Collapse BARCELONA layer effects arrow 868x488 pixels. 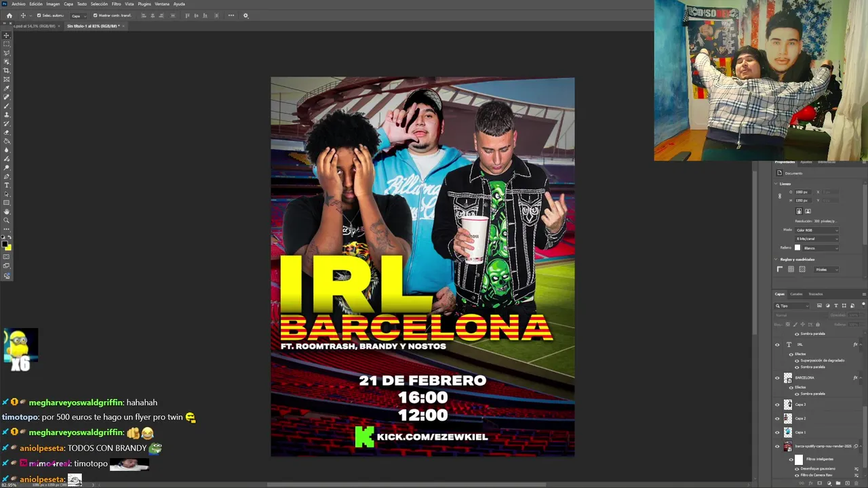(x=861, y=378)
